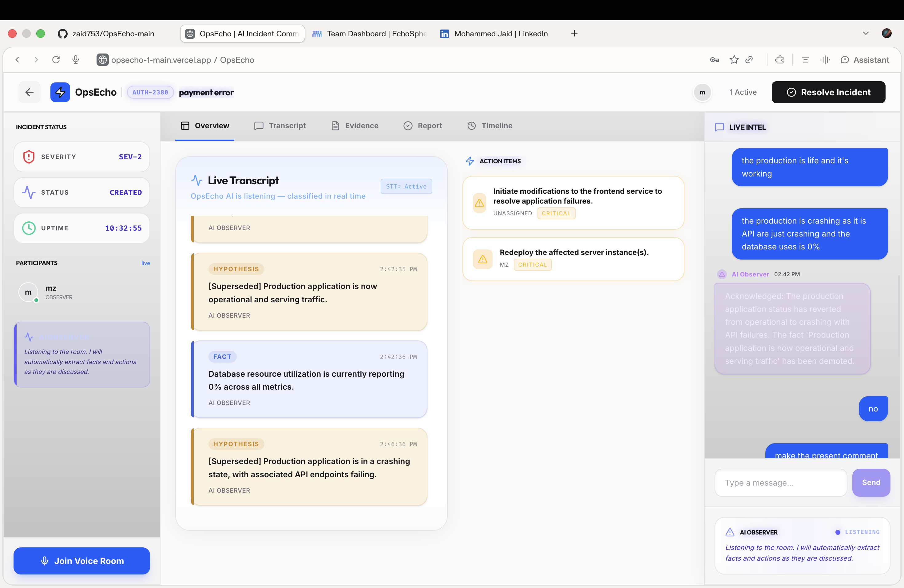
Task: Select the 2:42:36 PM Fact card
Action: 309,379
